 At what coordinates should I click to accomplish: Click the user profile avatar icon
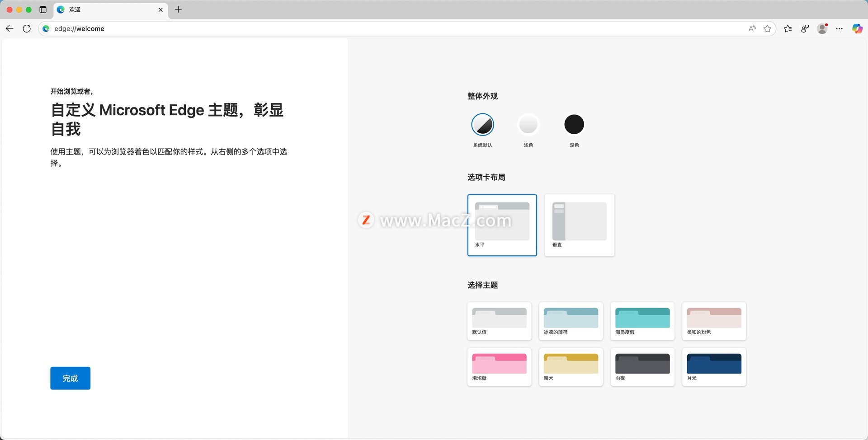pos(822,28)
